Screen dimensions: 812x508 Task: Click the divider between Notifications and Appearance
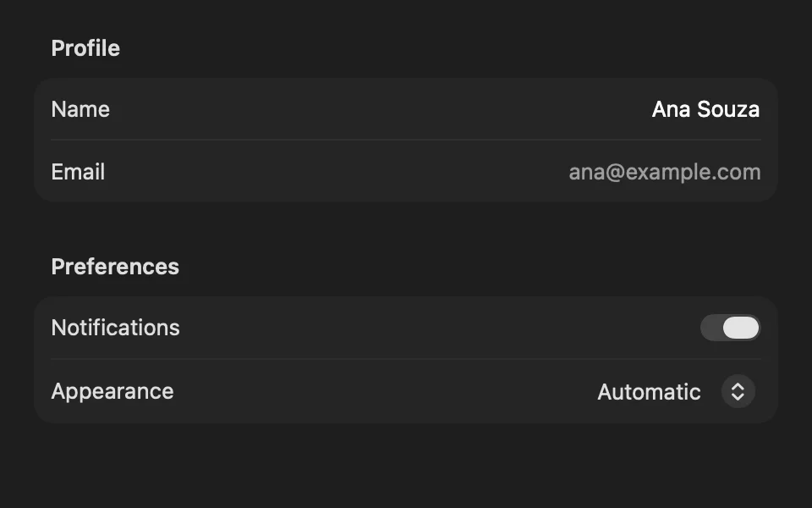(406, 359)
